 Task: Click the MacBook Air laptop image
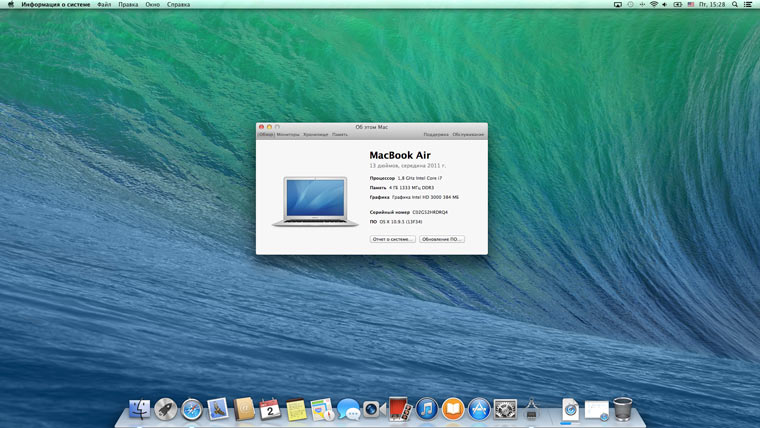316,201
